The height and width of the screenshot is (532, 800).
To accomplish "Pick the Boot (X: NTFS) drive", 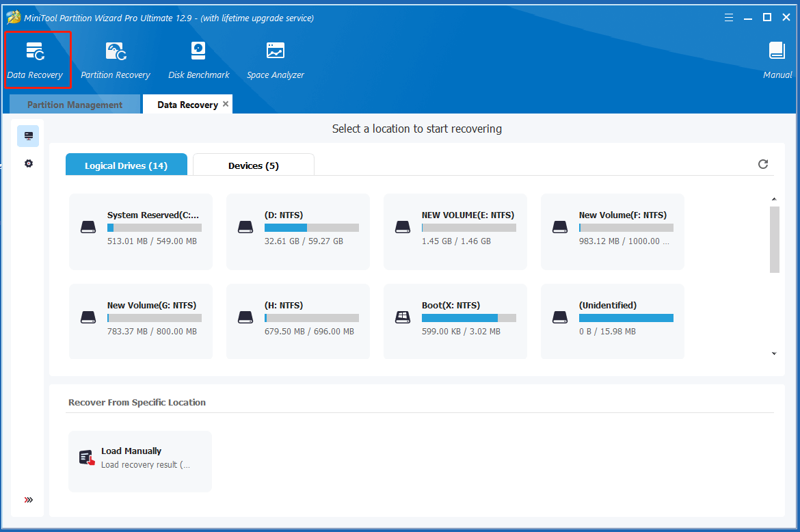I will [455, 321].
